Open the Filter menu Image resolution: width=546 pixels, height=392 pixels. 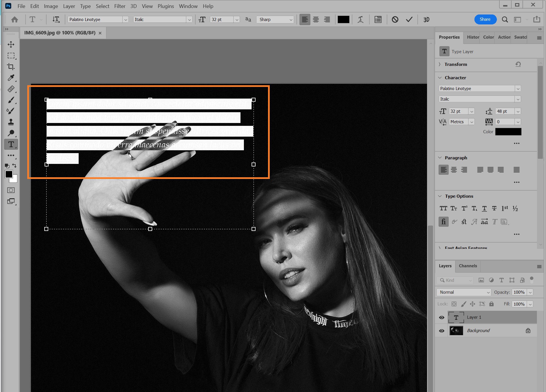(120, 6)
